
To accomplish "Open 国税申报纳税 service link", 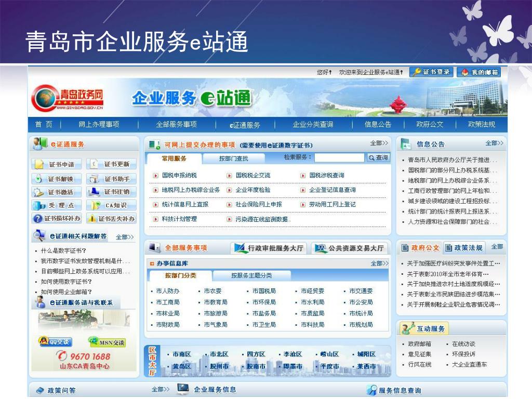I will coord(179,175).
